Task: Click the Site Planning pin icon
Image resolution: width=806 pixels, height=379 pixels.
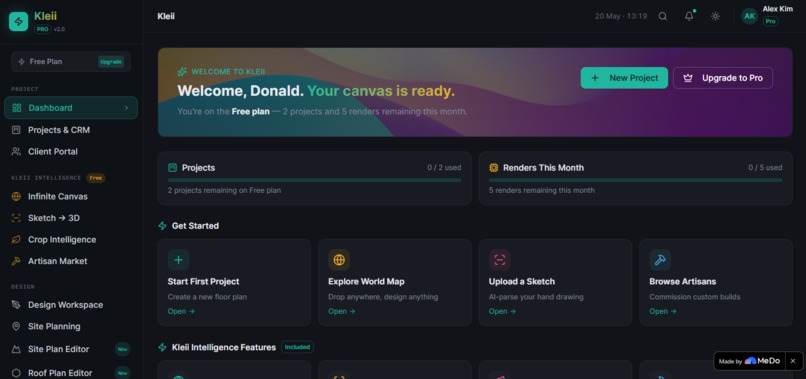Action: pyautogui.click(x=16, y=327)
